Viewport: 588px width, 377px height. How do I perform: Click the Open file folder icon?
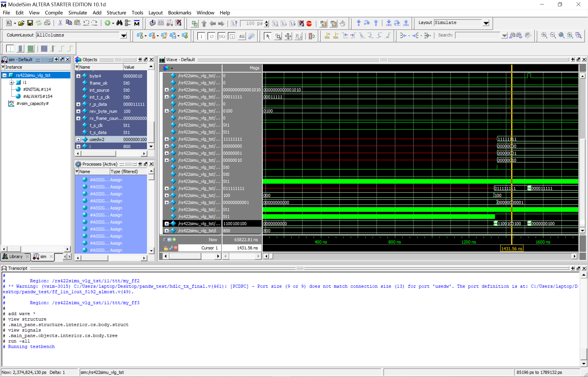pos(21,23)
